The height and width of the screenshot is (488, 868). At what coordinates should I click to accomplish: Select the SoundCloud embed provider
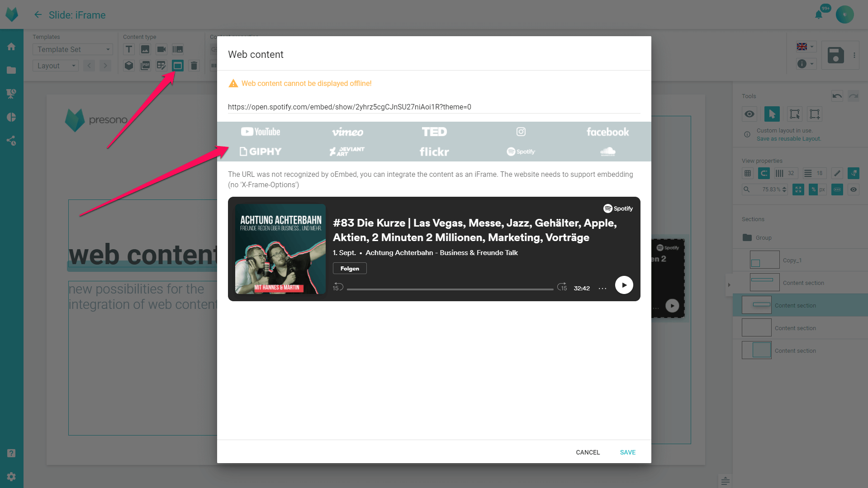pyautogui.click(x=607, y=152)
